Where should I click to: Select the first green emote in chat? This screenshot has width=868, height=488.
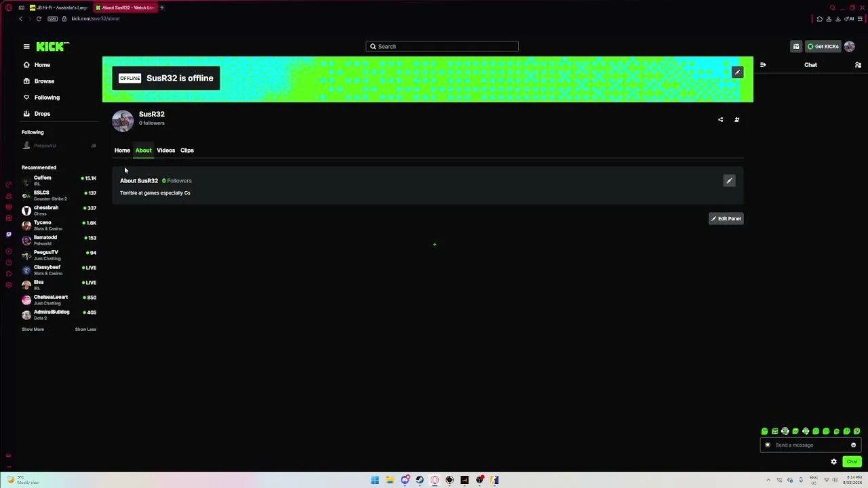764,431
